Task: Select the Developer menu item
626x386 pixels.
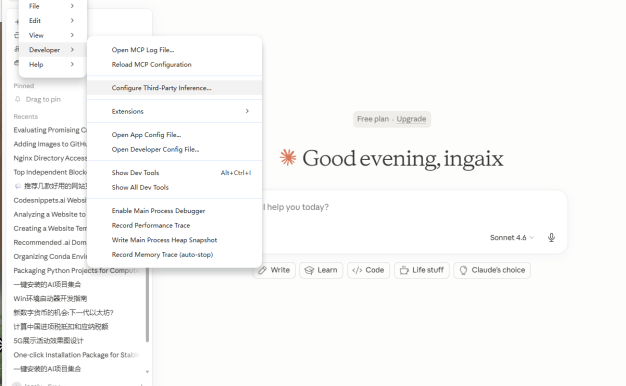Action: (52, 50)
